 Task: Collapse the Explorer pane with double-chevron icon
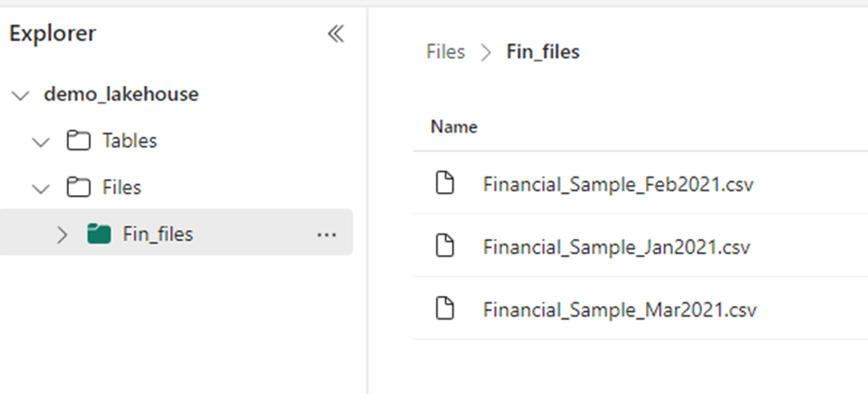[336, 34]
